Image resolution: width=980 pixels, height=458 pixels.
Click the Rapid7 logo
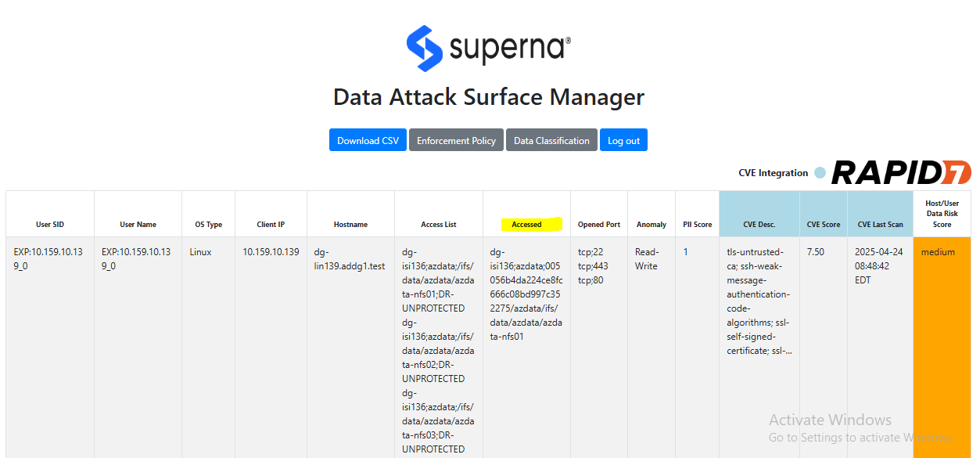[x=900, y=173]
